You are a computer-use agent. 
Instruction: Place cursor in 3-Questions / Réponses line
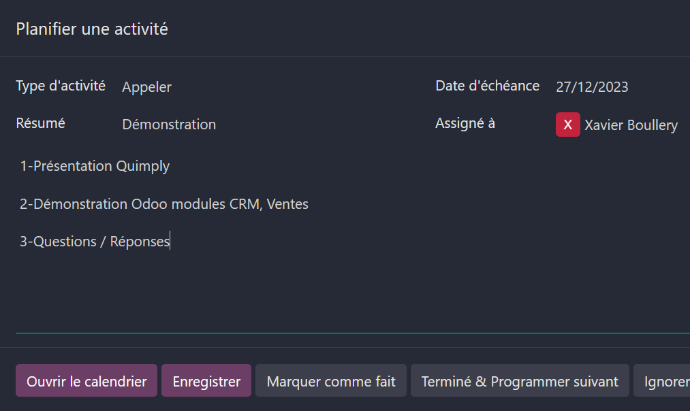point(95,242)
